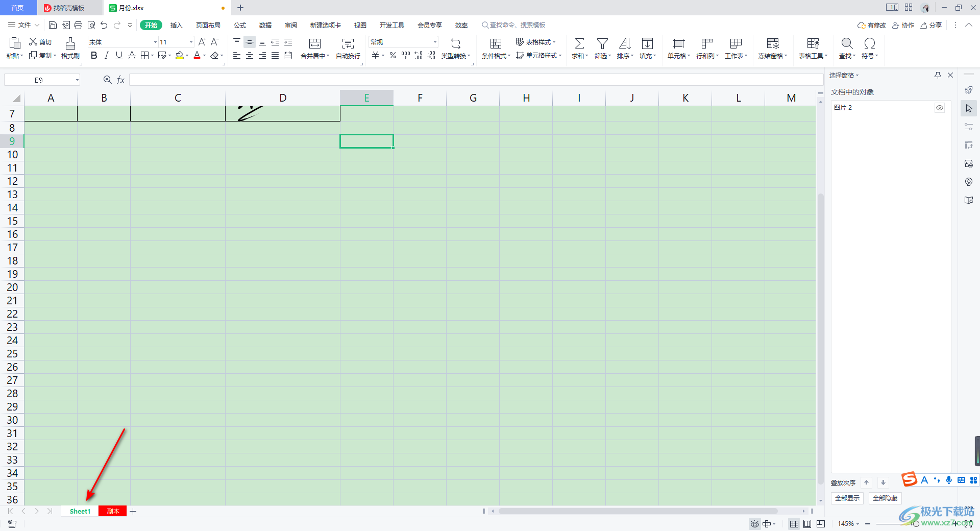Click the fx insert function icon
980x531 pixels.
(x=121, y=80)
